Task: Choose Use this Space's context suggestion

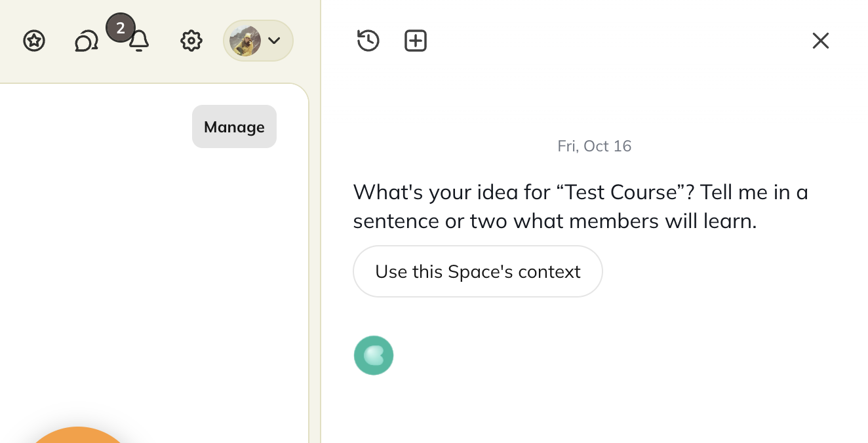Action: point(478,271)
